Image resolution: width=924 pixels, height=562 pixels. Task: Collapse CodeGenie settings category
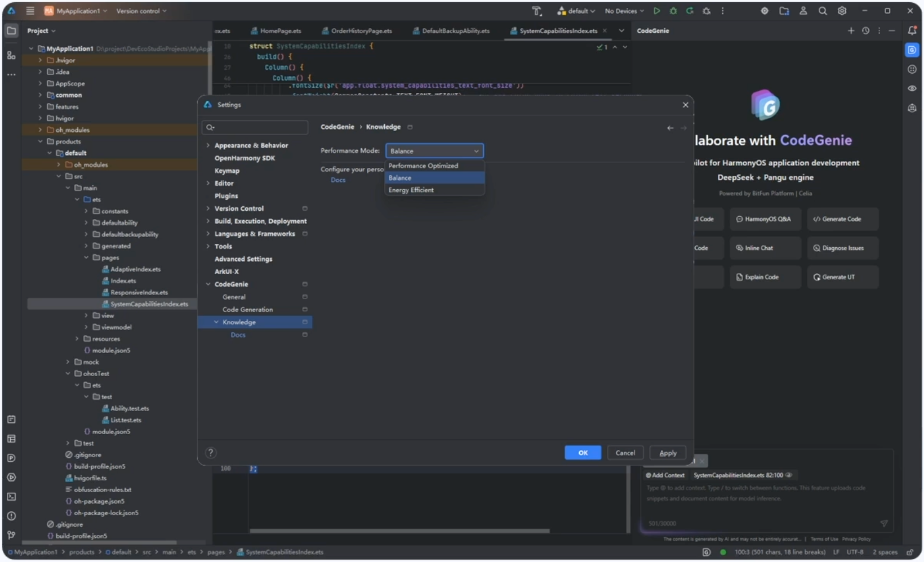[x=208, y=284]
